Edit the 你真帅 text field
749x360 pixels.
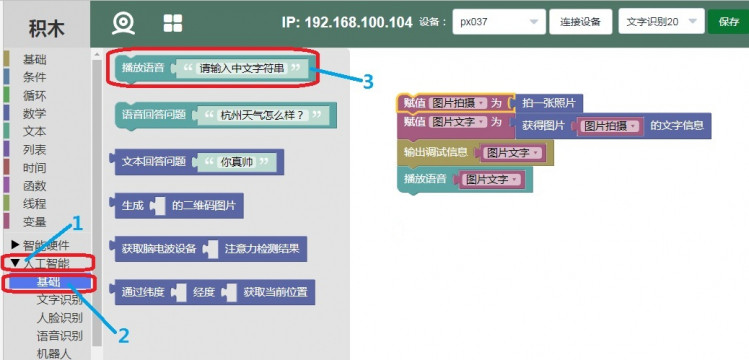[x=235, y=162]
